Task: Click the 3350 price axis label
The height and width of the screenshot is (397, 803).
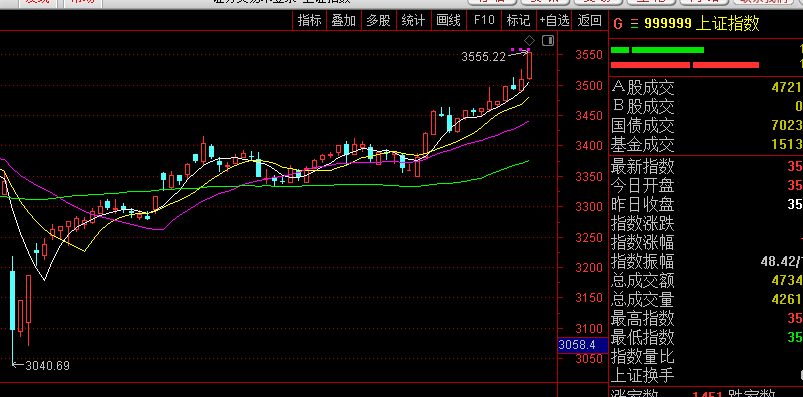Action: tap(589, 177)
